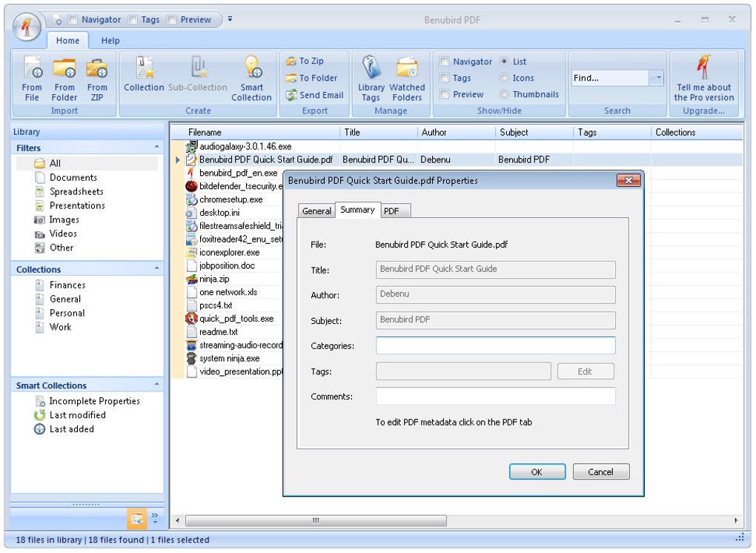Filter library by Documents
The height and width of the screenshot is (553, 756).
click(67, 178)
